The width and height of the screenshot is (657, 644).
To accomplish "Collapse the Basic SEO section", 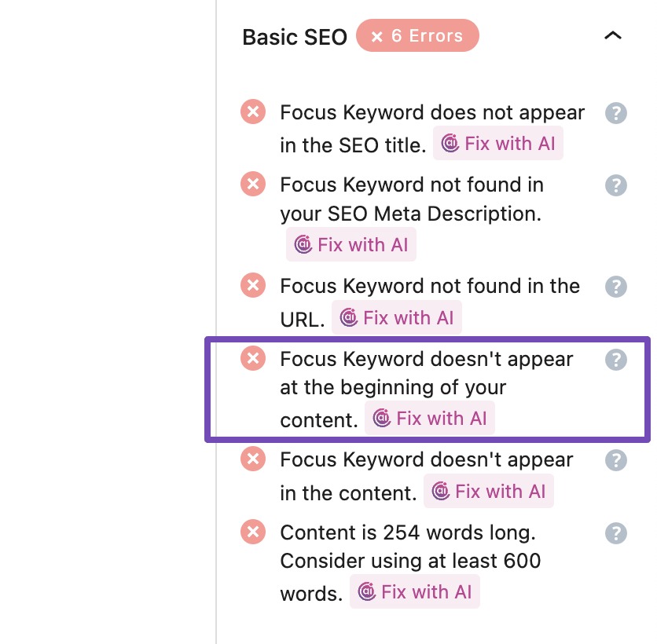I will (613, 35).
